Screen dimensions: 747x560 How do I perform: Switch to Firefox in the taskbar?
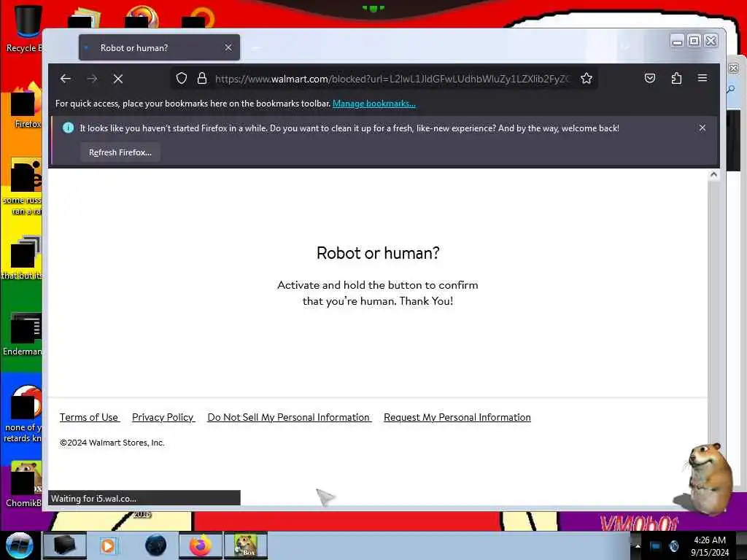tap(201, 545)
